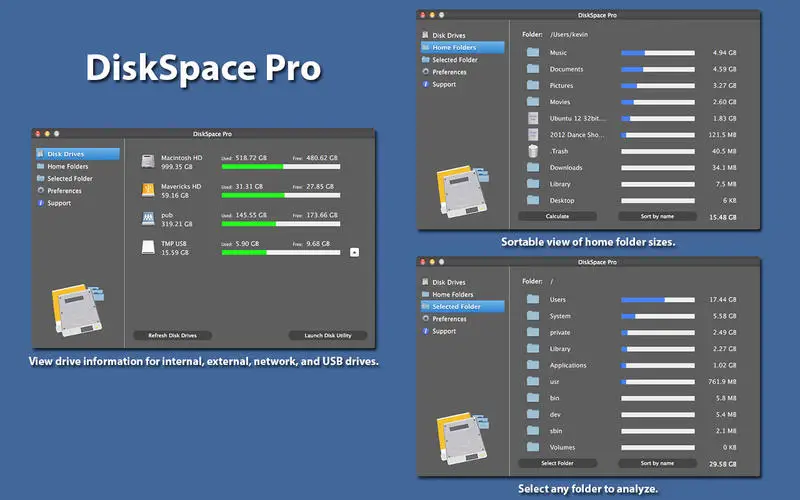Open Preferences in left window sidebar
Image resolution: width=800 pixels, height=500 pixels.
point(78,191)
